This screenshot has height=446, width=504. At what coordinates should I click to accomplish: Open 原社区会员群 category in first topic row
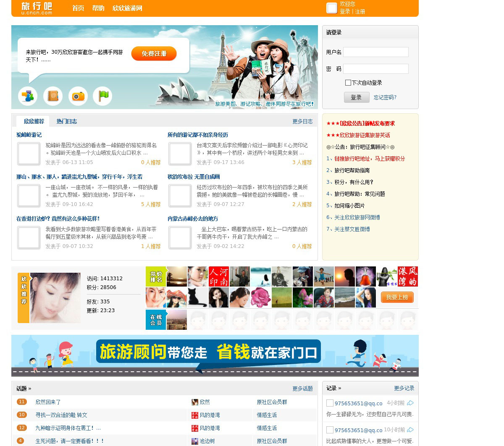pyautogui.click(x=272, y=402)
